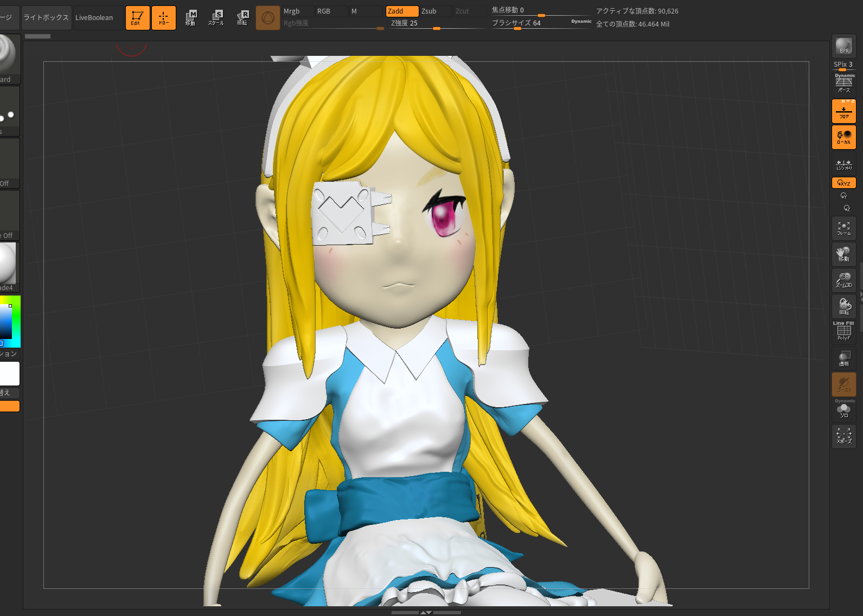Click the Rotate (回転) navigation icon on right shelf

[844, 306]
